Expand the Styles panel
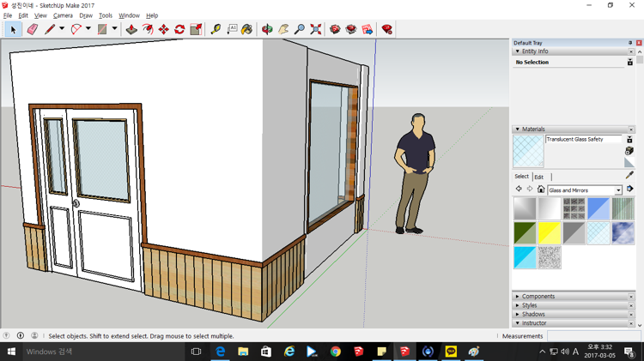The height and width of the screenshot is (361, 644). pyautogui.click(x=518, y=305)
